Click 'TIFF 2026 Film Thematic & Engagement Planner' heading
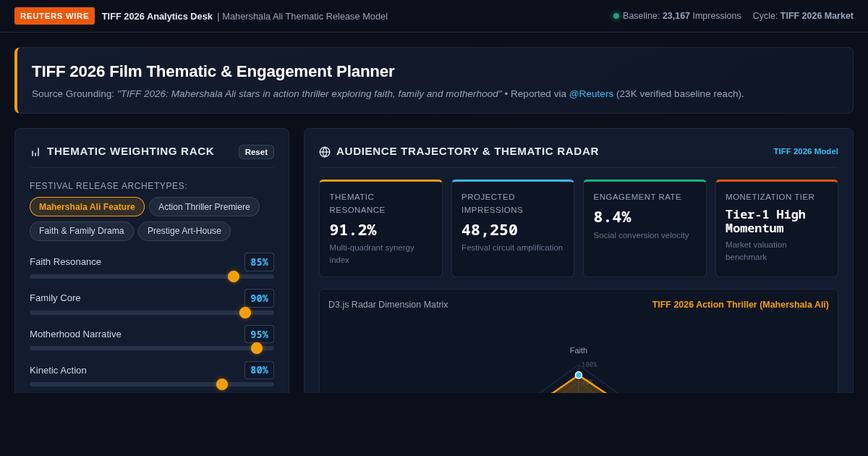This screenshot has height=456, width=868. pyautogui.click(x=213, y=72)
